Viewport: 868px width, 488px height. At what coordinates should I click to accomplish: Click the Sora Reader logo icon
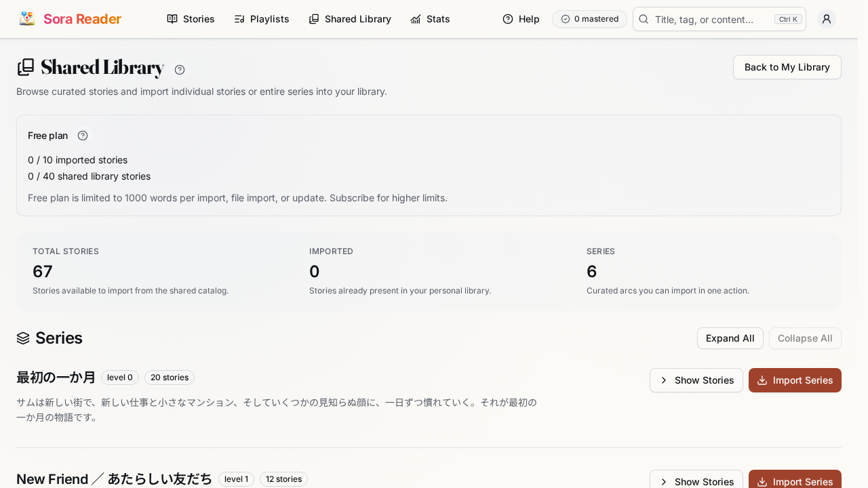pos(27,19)
